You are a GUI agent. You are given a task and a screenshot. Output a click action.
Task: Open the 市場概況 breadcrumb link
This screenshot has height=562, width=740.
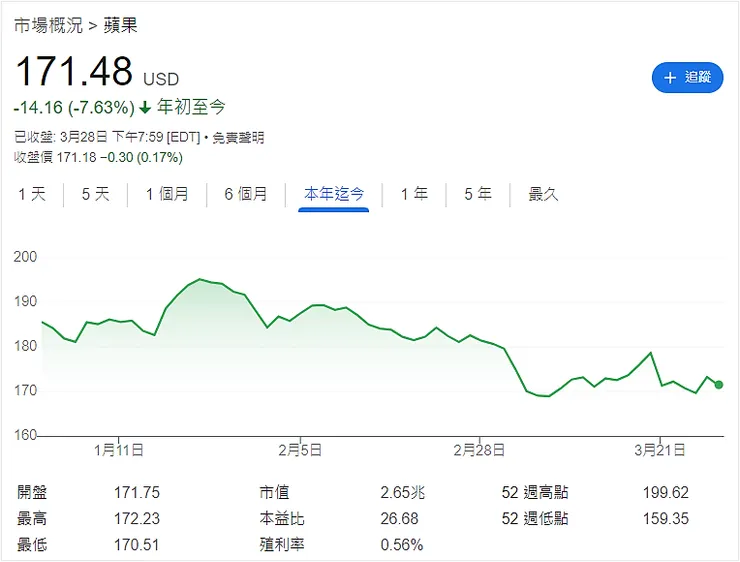49,25
